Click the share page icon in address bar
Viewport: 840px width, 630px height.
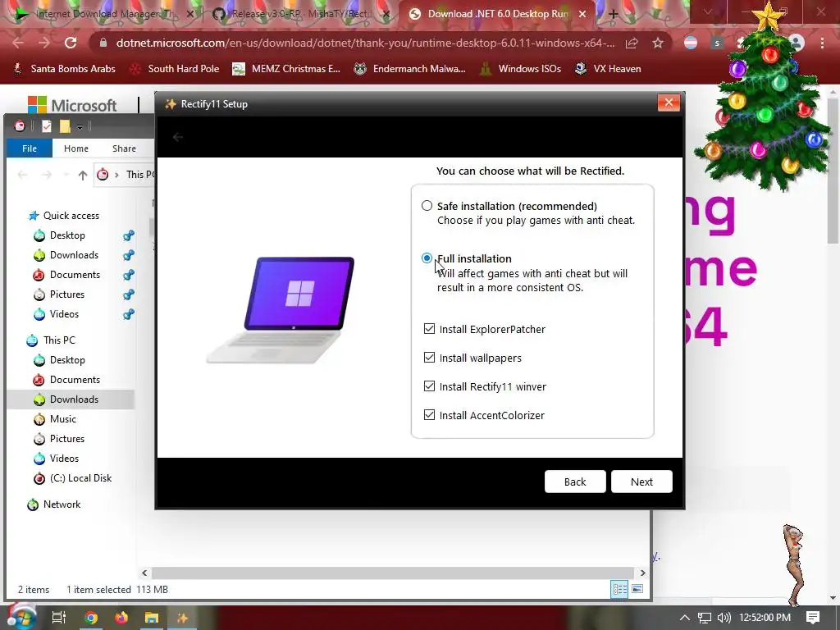click(x=632, y=43)
